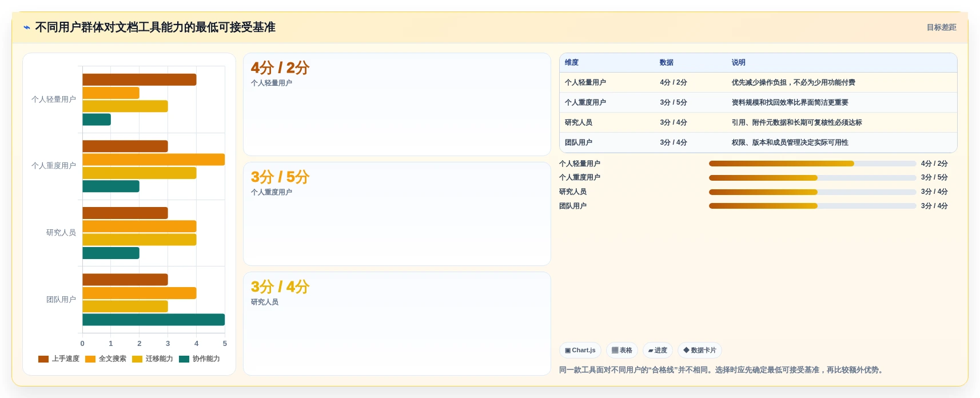
Task: Open the 4分 / 2分 data card
Action: click(x=397, y=105)
